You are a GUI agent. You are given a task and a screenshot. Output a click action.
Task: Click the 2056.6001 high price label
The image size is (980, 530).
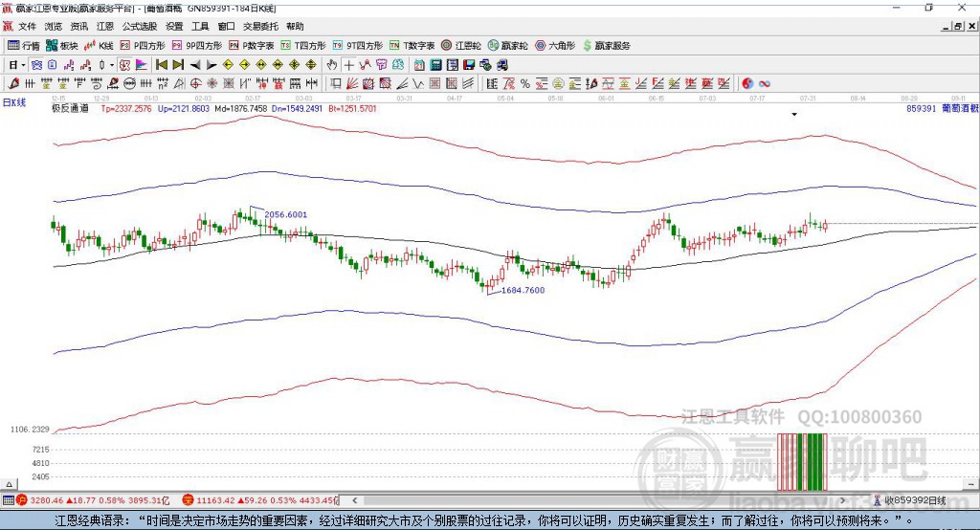(285, 214)
